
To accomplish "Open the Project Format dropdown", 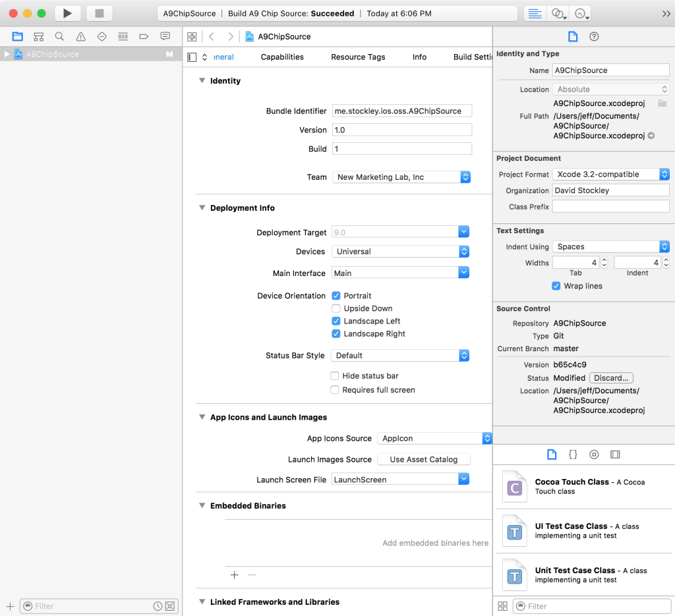I will (x=611, y=174).
